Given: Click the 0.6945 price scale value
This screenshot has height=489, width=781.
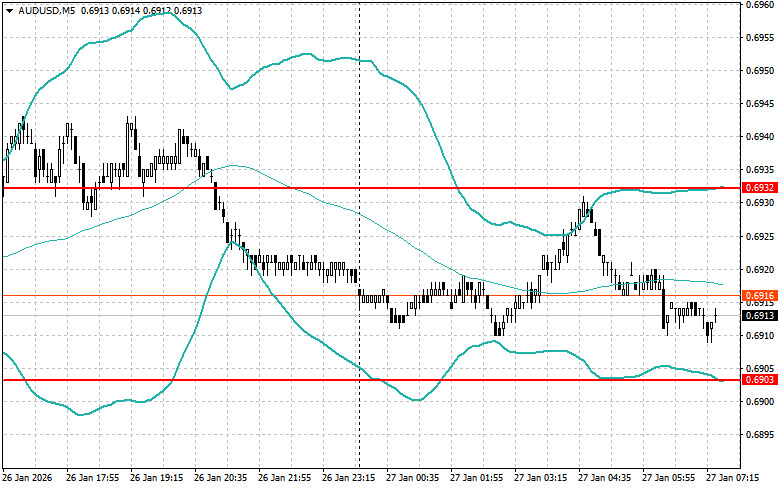Looking at the screenshot, I should point(760,104).
